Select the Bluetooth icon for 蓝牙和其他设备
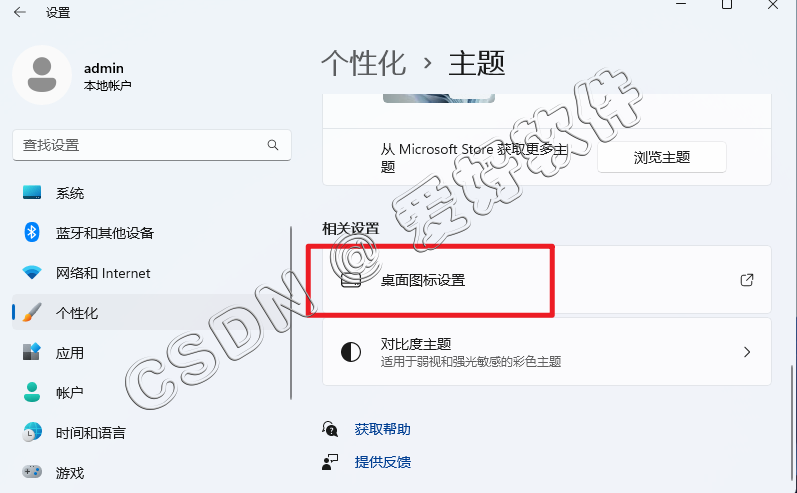This screenshot has width=797, height=493. click(x=32, y=232)
